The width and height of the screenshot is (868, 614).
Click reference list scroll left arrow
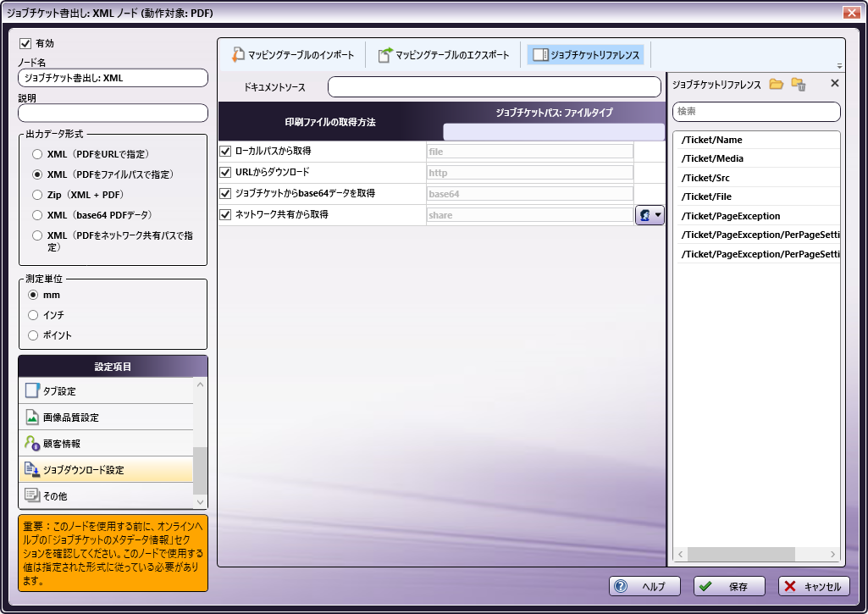(681, 554)
